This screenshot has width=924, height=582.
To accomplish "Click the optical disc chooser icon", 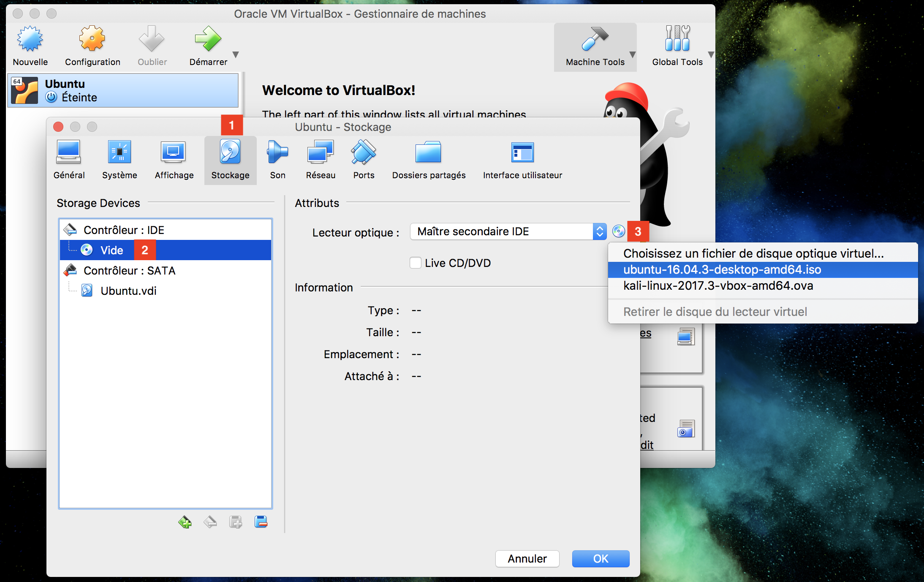I will point(619,231).
